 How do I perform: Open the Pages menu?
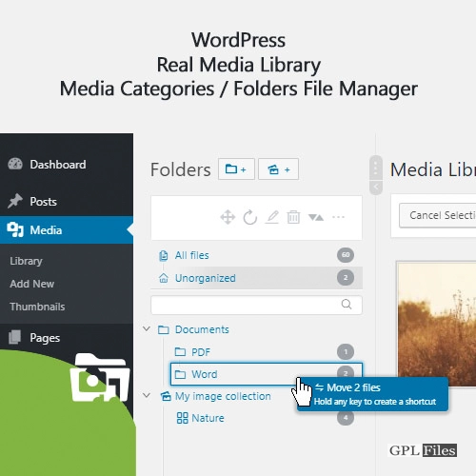pos(67,338)
